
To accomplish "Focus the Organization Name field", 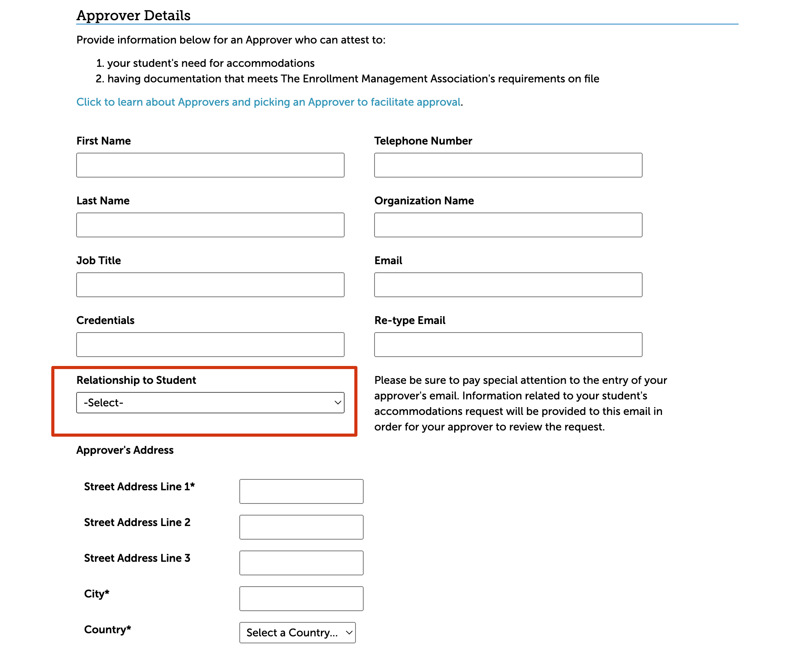I will [x=508, y=225].
